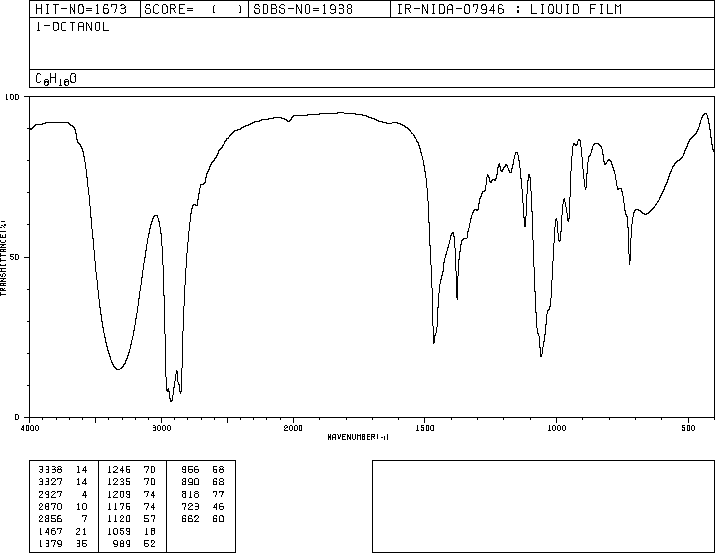
Task: Click transmittance 46 beside 723
Action: 218,506
